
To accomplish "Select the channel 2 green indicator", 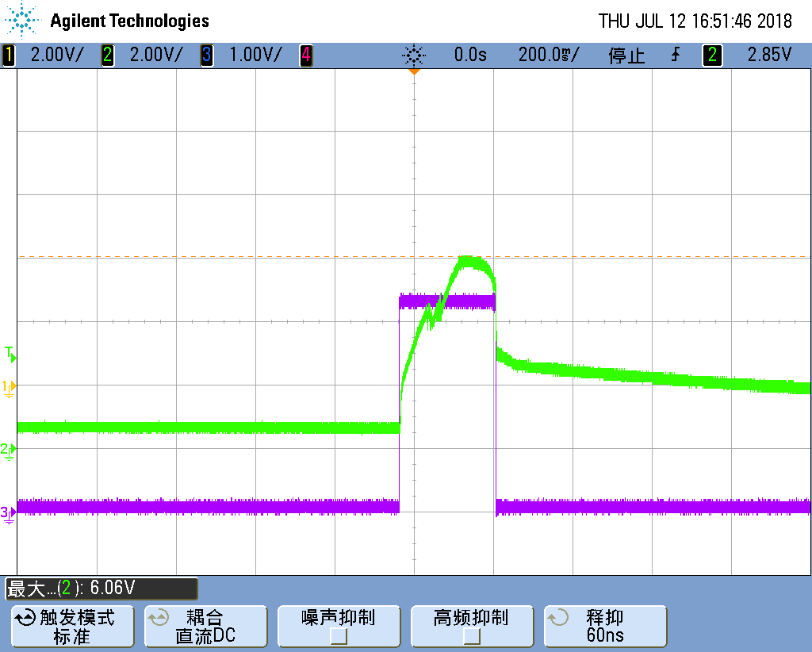I will [x=107, y=55].
